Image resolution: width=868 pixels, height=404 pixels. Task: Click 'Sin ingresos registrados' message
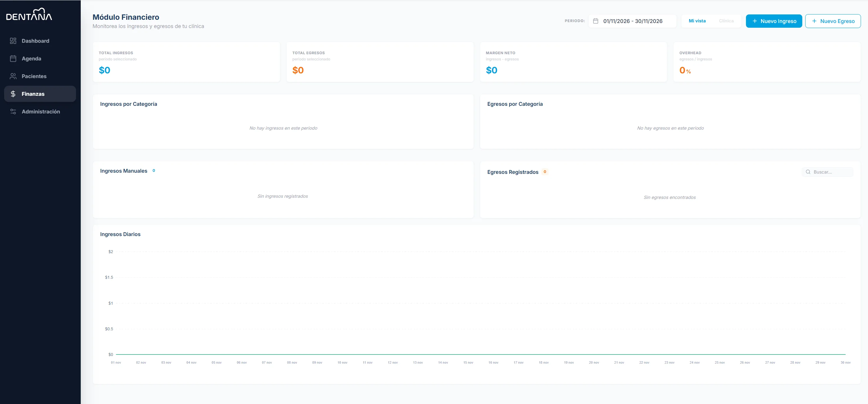282,196
